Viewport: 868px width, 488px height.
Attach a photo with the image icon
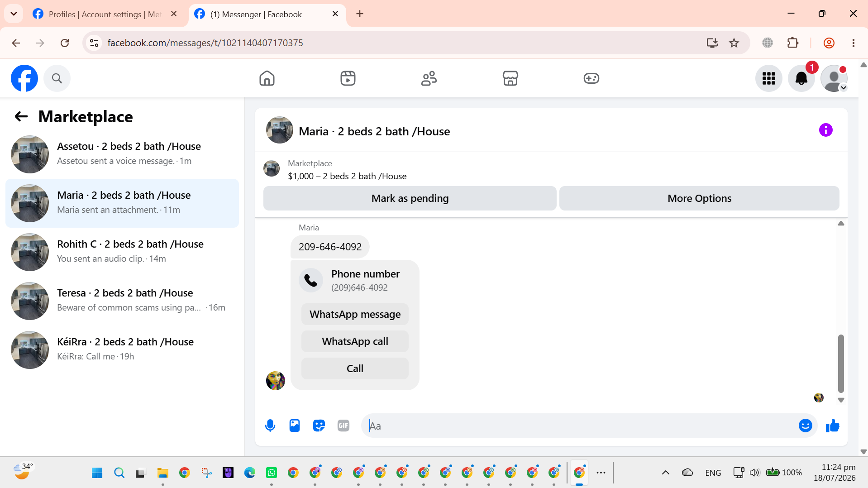pyautogui.click(x=295, y=426)
